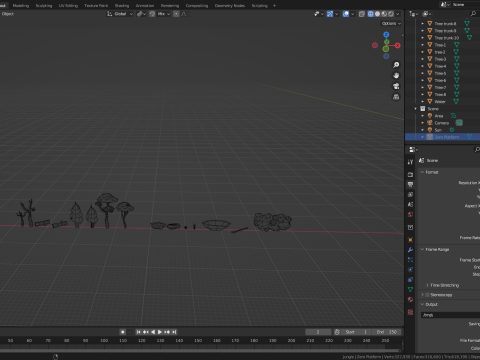The height and width of the screenshot is (360, 480).
Task: Open the viewport shading options dropdown
Action: click(x=397, y=14)
